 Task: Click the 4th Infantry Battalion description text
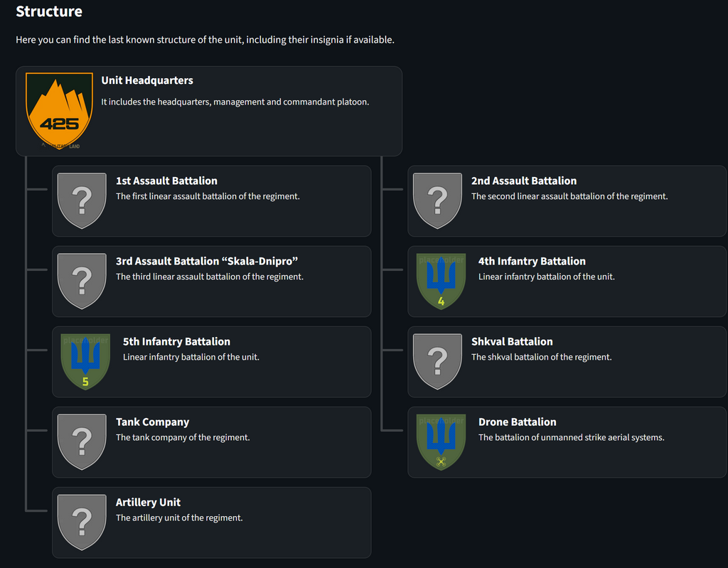[x=547, y=277]
